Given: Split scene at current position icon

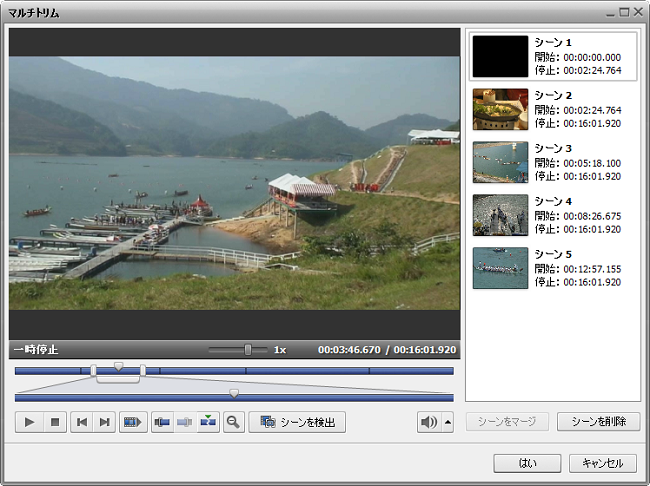Looking at the screenshot, I should [208, 422].
